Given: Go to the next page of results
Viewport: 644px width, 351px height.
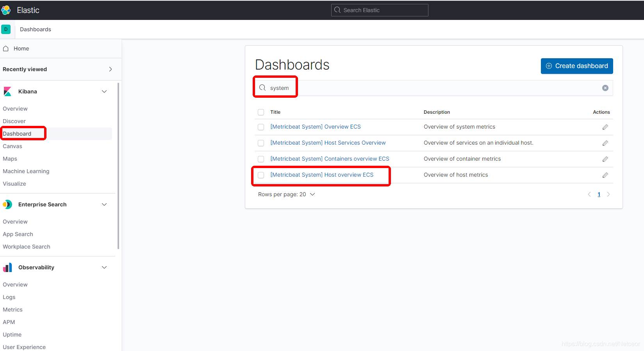Looking at the screenshot, I should click(x=608, y=194).
